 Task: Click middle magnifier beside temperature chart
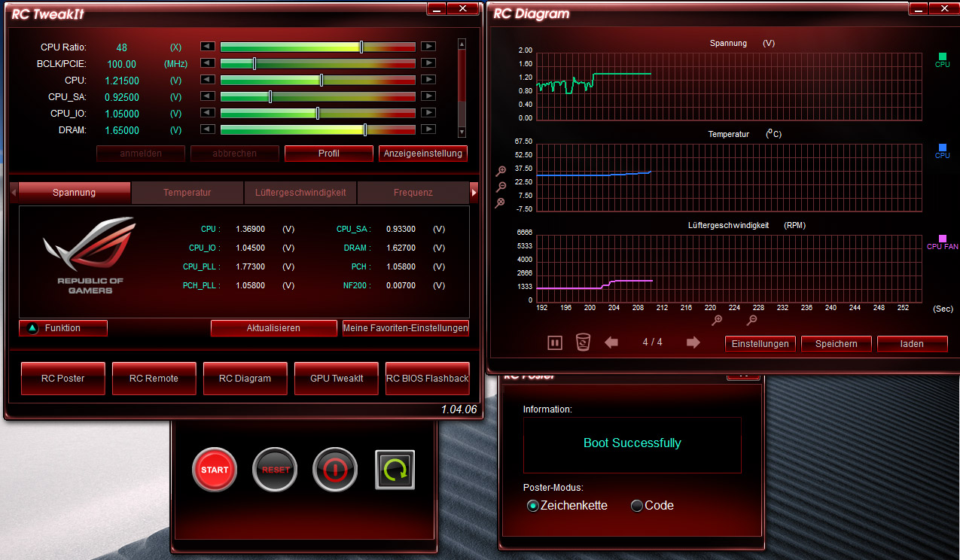point(501,187)
